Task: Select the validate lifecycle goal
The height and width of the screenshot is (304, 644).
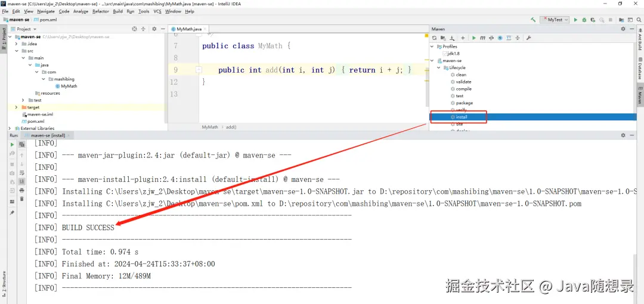Action: point(460,82)
